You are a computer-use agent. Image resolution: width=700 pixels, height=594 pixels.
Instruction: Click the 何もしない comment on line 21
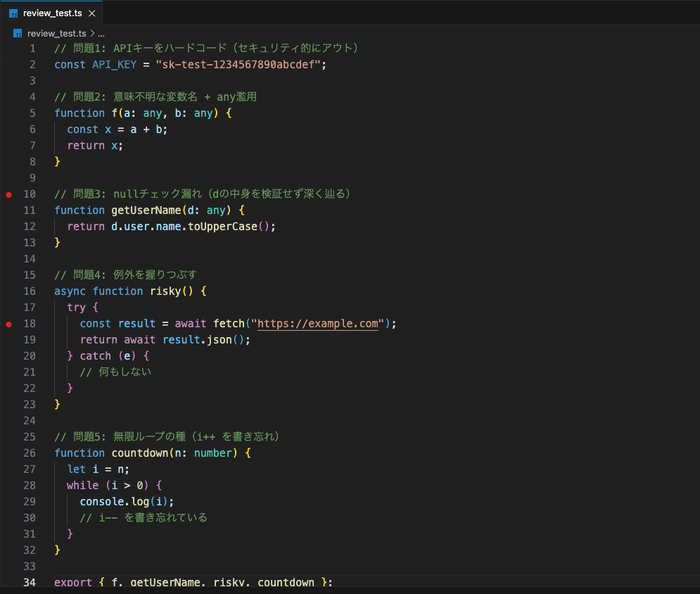point(115,372)
